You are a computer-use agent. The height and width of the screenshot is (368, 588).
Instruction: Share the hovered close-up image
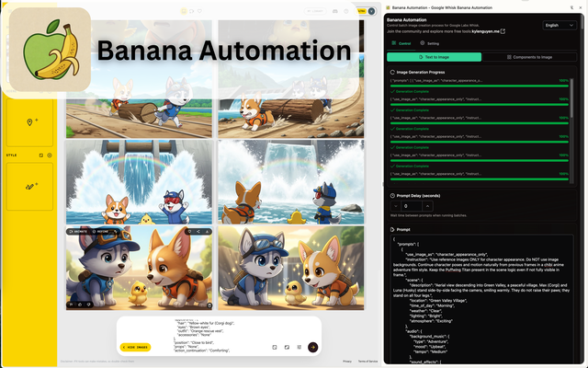(x=198, y=232)
